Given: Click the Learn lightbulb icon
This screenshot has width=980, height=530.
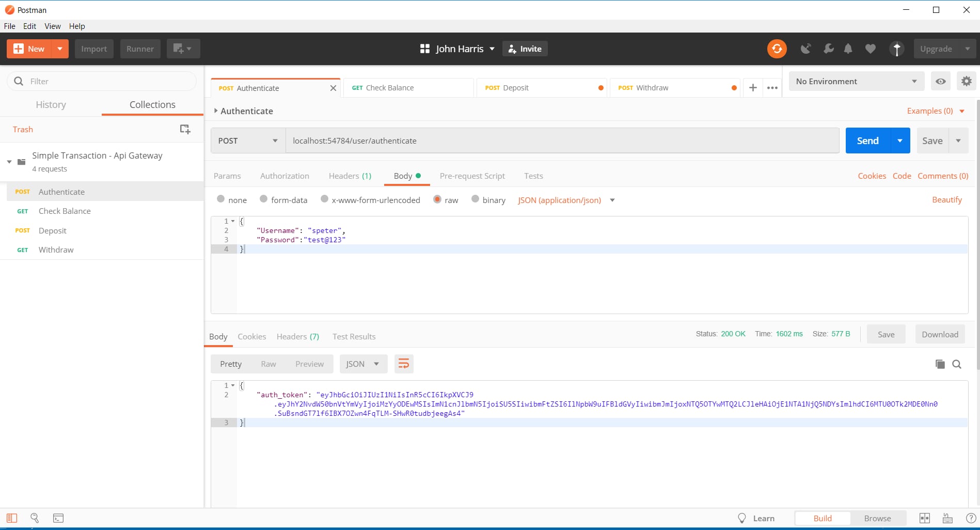Looking at the screenshot, I should coord(742,518).
